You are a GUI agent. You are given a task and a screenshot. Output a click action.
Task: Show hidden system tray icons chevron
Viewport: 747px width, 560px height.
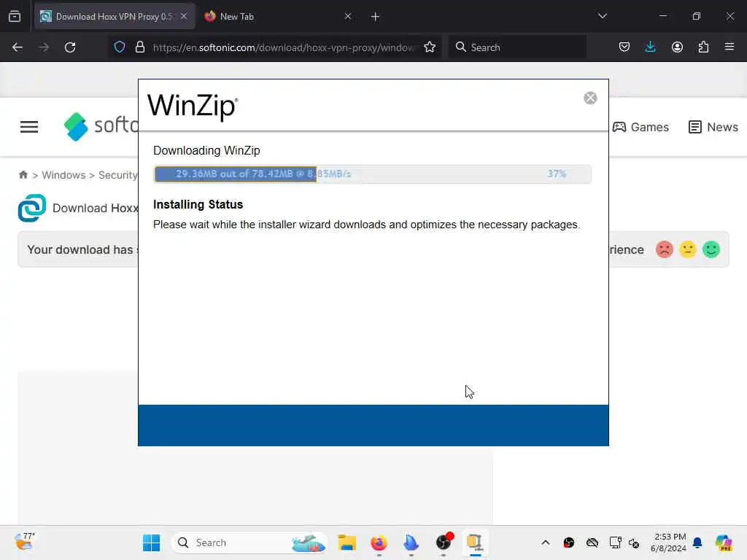click(x=546, y=542)
